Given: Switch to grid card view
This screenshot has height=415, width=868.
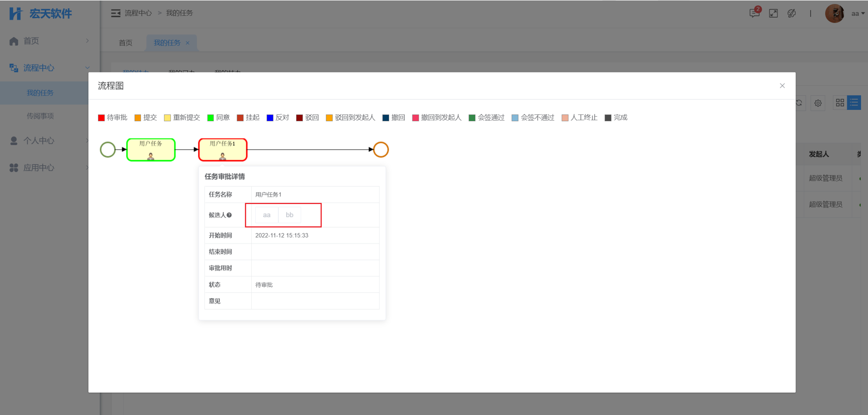Looking at the screenshot, I should [x=840, y=103].
